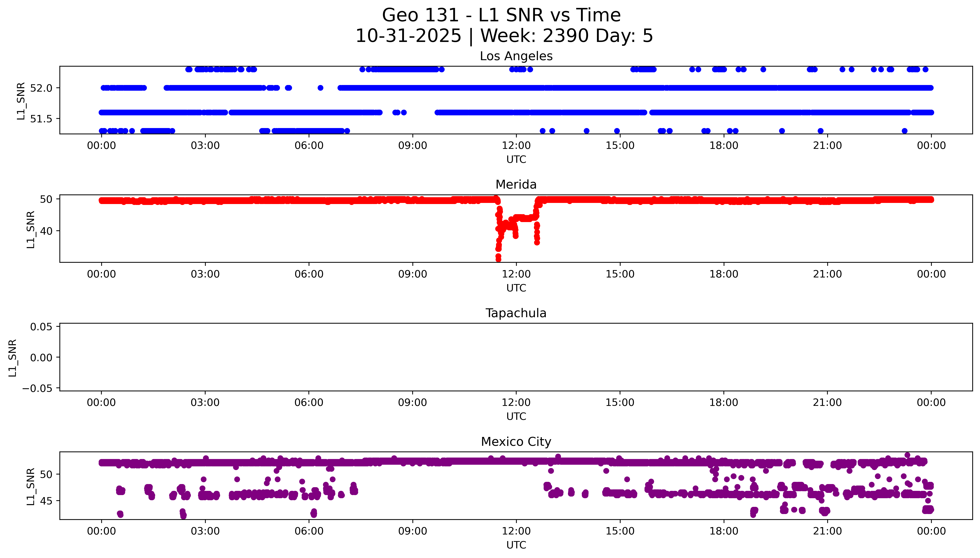
Task: Click the 0.00 y-axis tick in Tapachula plot
Action: tap(41, 358)
